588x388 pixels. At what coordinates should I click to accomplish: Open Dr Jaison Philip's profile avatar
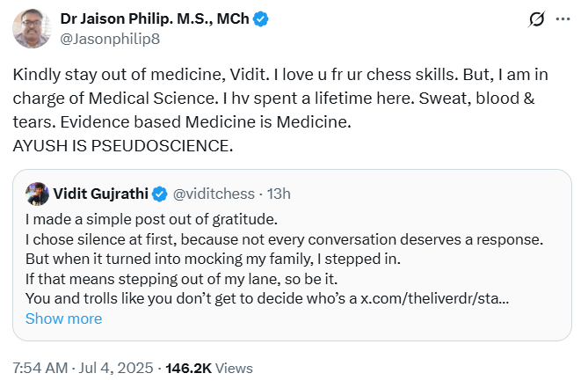point(31,29)
